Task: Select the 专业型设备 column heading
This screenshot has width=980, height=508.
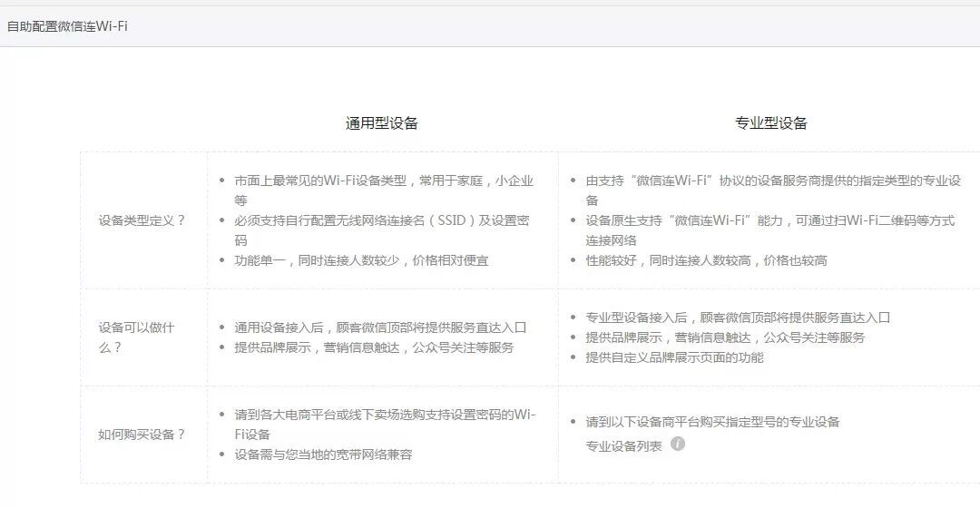Action: [770, 123]
